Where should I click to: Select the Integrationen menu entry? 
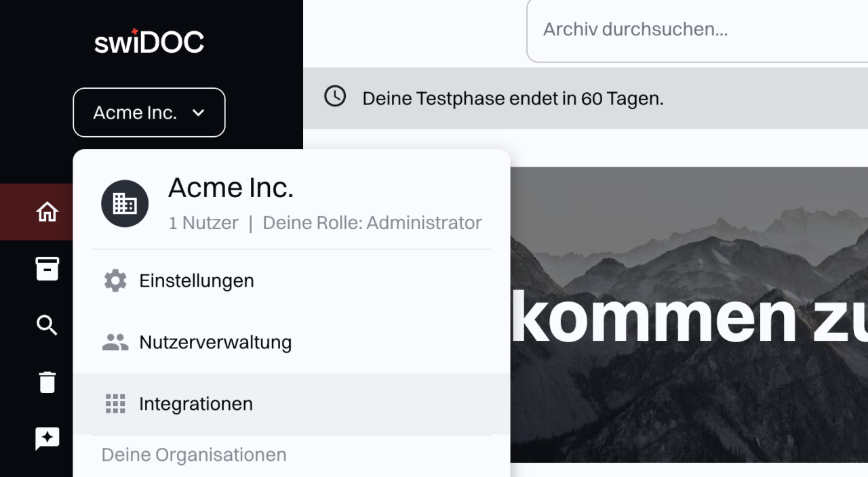point(292,404)
